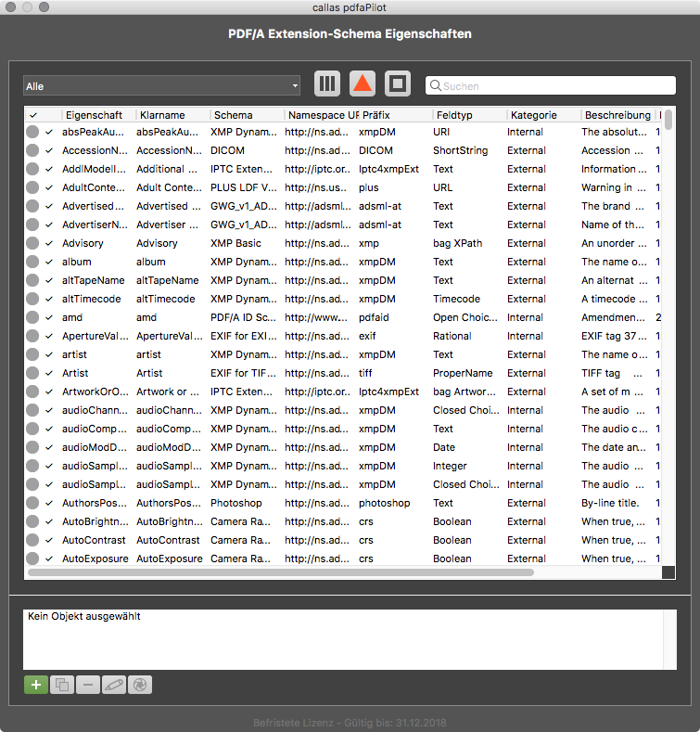This screenshot has height=732, width=700.
Task: Toggle checkmark for AuthorsPos... row
Action: click(49, 503)
